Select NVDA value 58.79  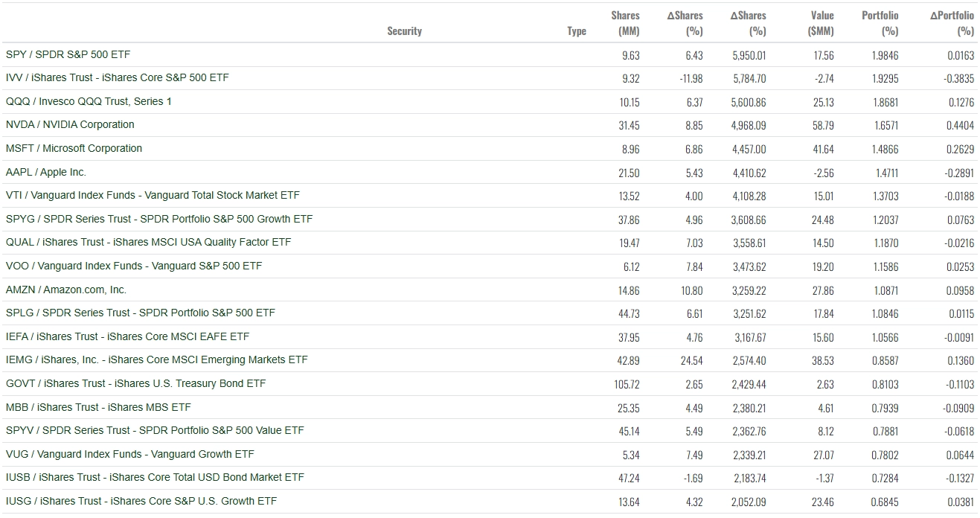(x=823, y=126)
